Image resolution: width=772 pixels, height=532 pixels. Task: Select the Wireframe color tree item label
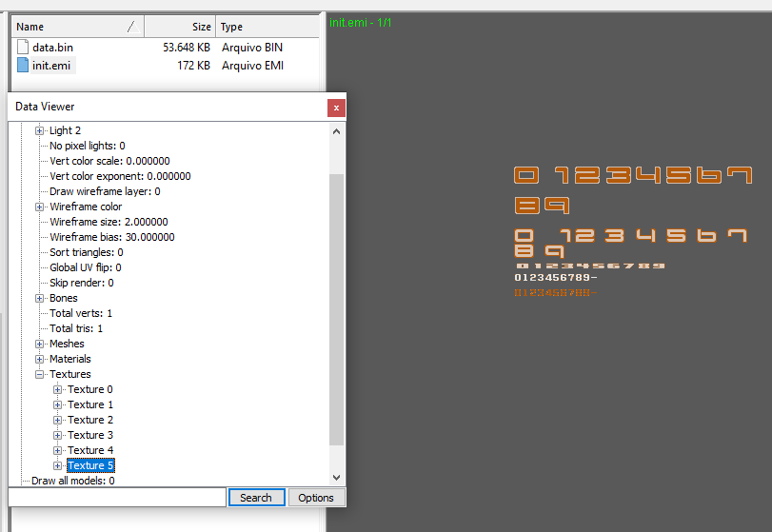coord(86,207)
